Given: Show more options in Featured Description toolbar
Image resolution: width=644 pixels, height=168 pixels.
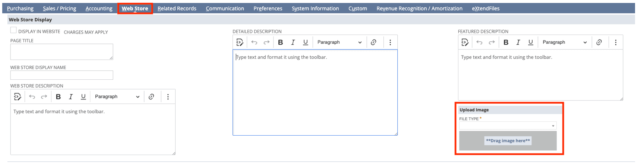Looking at the screenshot, I should click(616, 42).
